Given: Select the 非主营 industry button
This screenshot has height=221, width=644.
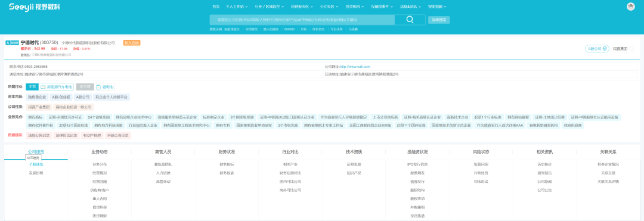Looking at the screenshot, I should 85,87.
